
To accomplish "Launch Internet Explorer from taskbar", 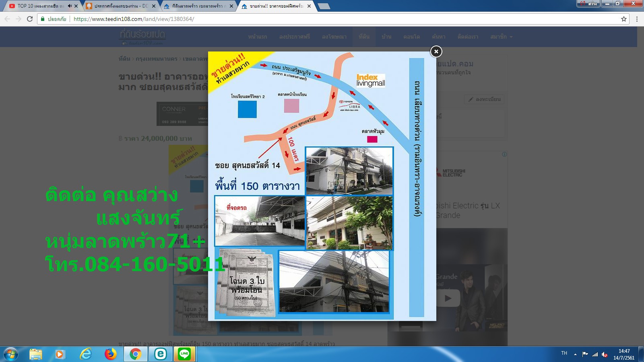I will pos(85,354).
